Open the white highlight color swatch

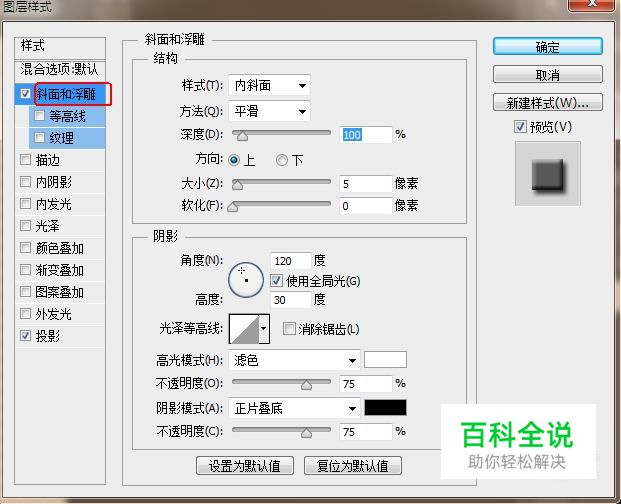[385, 359]
